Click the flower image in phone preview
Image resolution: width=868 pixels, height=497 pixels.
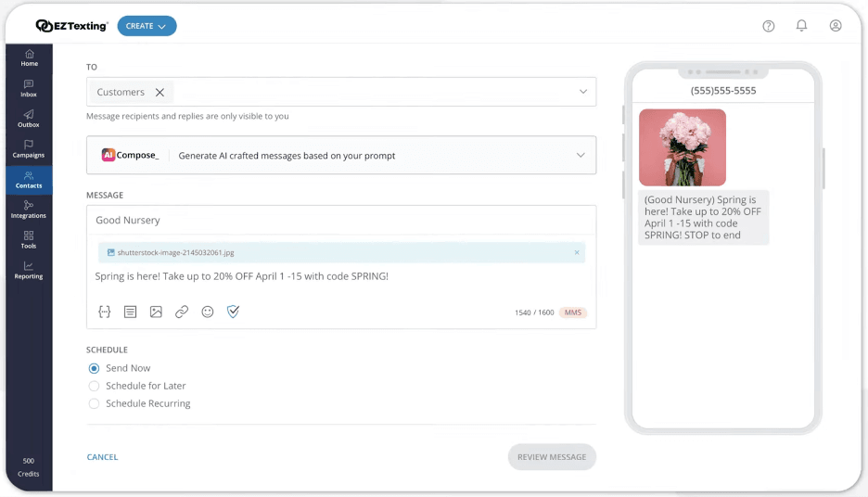[x=683, y=147]
